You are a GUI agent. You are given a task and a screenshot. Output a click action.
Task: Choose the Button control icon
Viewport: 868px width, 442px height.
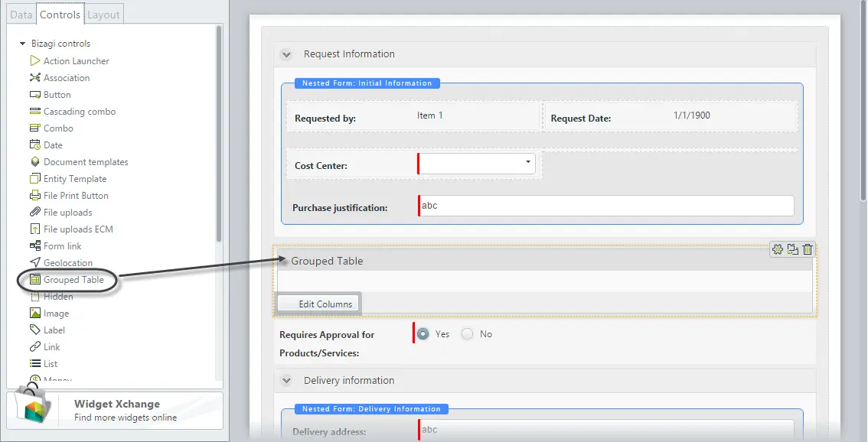[35, 95]
